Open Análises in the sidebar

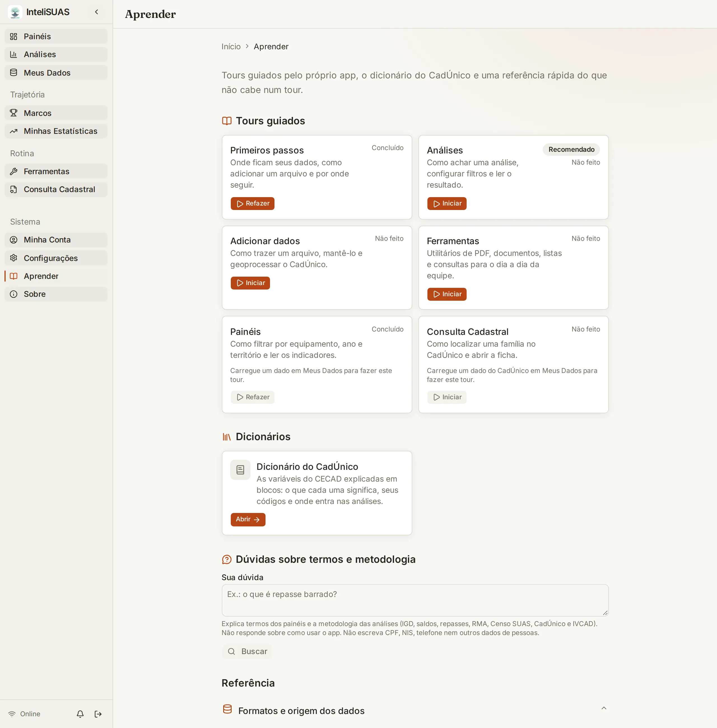click(56, 55)
